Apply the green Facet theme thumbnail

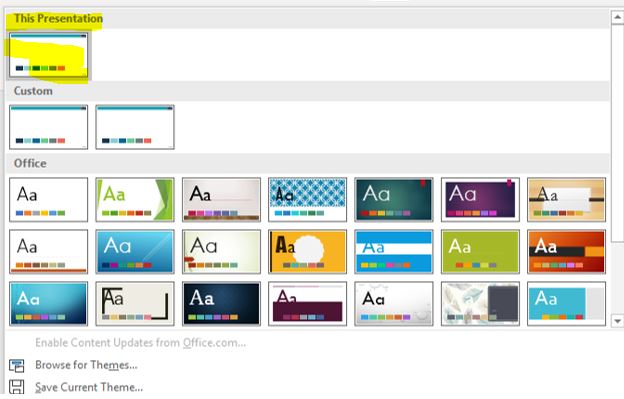click(x=135, y=200)
